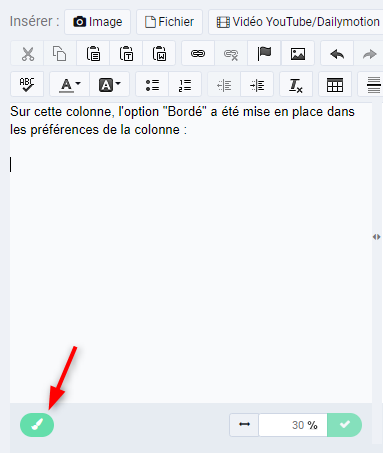Paste from Word icon
383x453 pixels.
159,53
